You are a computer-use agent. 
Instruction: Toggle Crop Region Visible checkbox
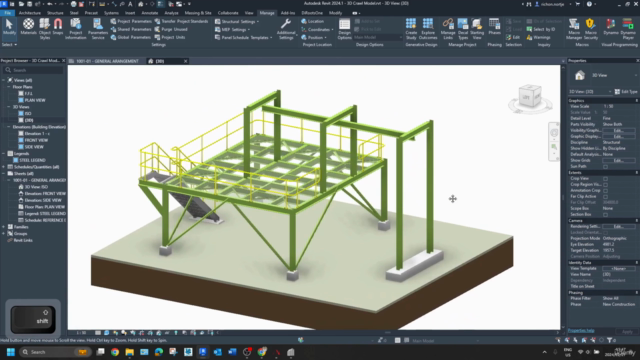pos(605,184)
